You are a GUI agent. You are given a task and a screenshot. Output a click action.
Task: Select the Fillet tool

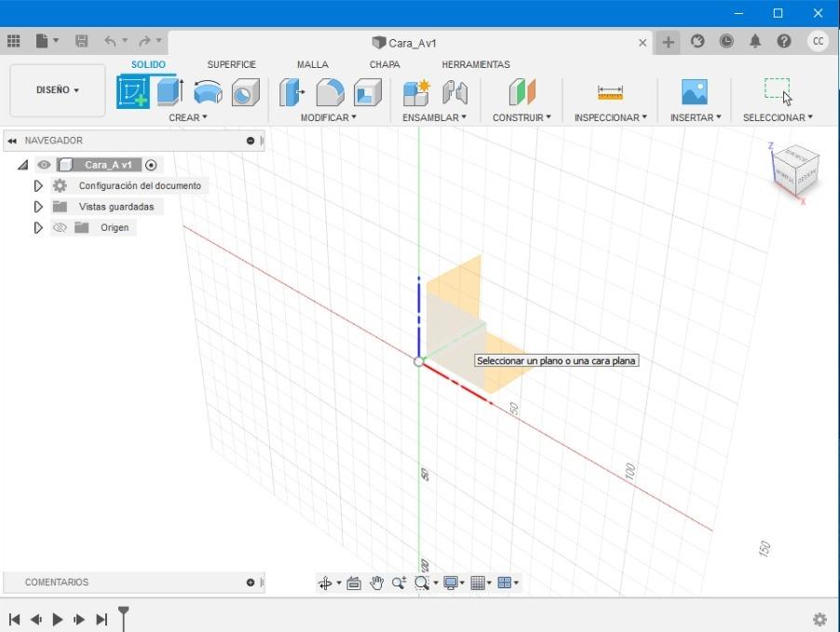330,92
